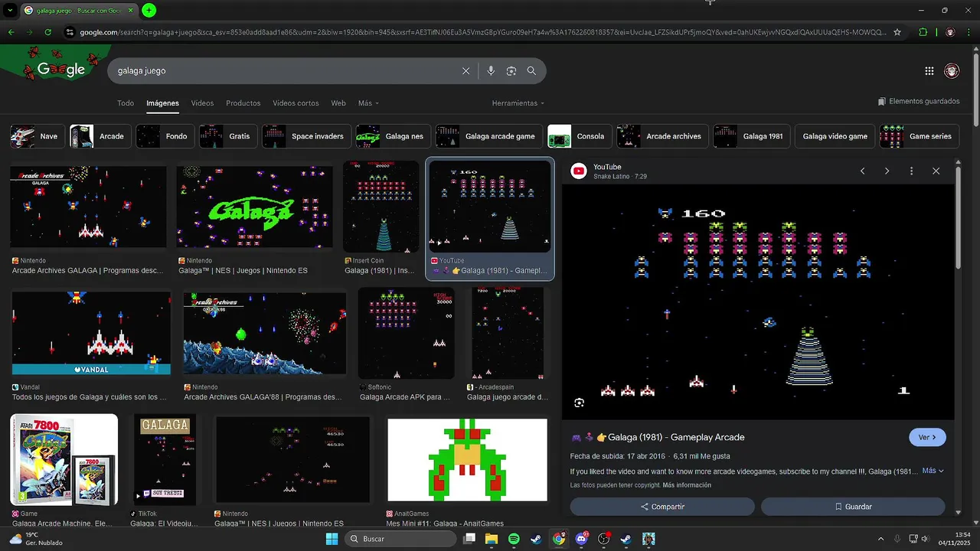Screen dimensions: 980x551
Task: Click the browser back arrow
Action: (11, 32)
